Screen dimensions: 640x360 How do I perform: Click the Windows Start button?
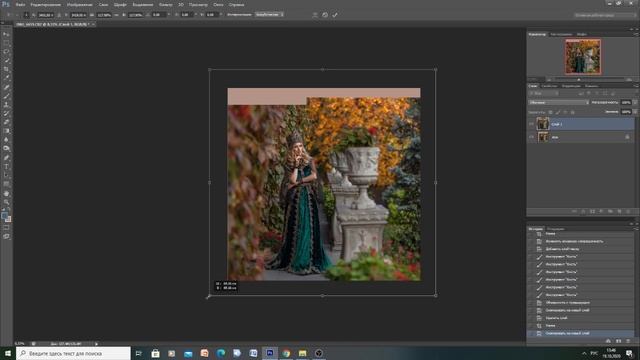[8, 353]
